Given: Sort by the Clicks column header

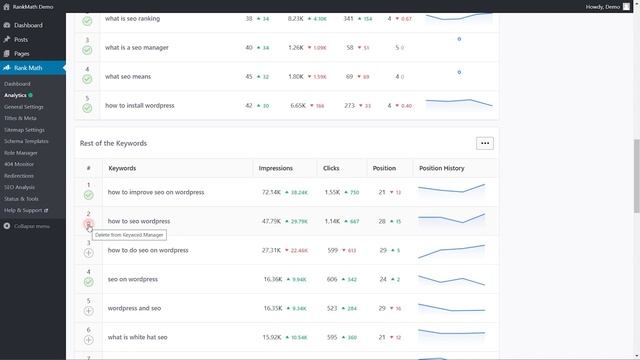Looking at the screenshot, I should click(x=331, y=168).
